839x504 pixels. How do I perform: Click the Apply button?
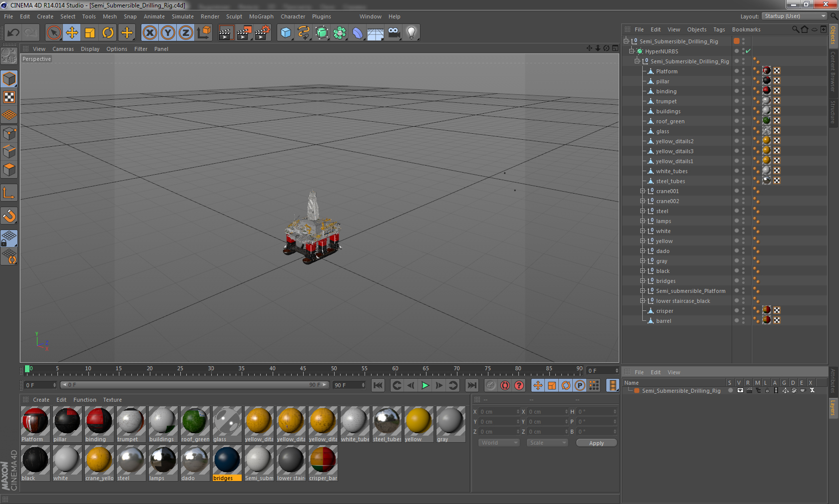[596, 443]
